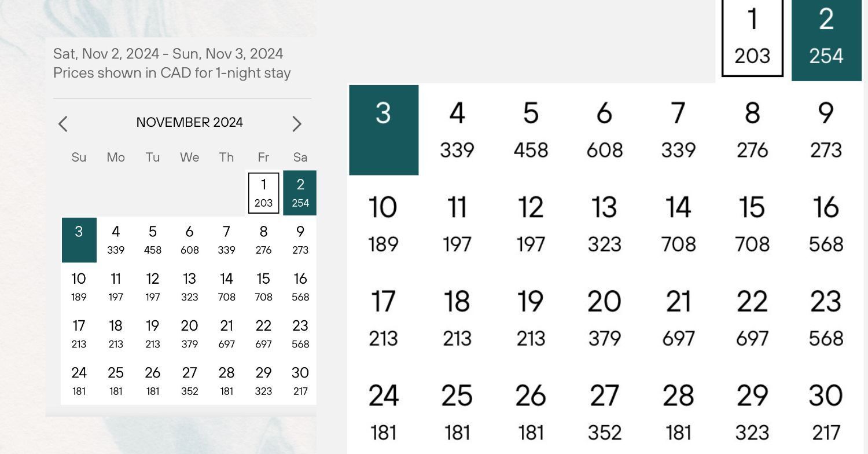Advance to next month using forward chevron
The height and width of the screenshot is (454, 868).
coord(297,124)
